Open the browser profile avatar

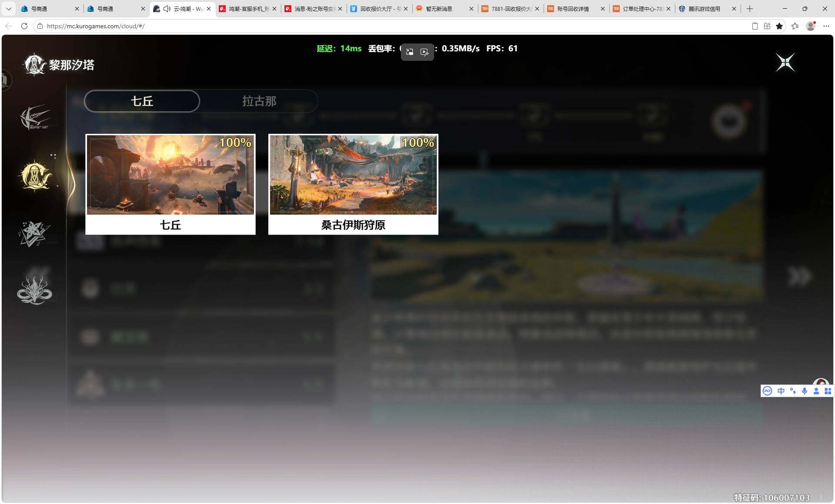(x=811, y=26)
